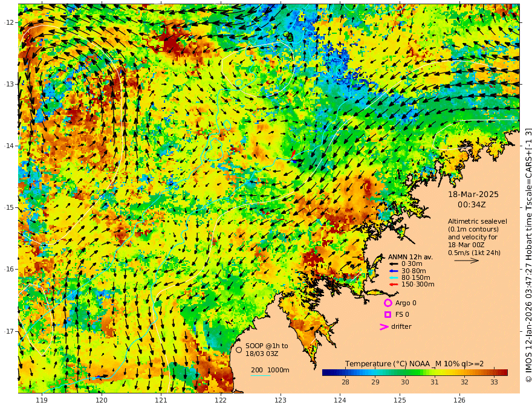532x411 pixels.
Task: Click the '00:34Z' time text
Action: (472, 204)
